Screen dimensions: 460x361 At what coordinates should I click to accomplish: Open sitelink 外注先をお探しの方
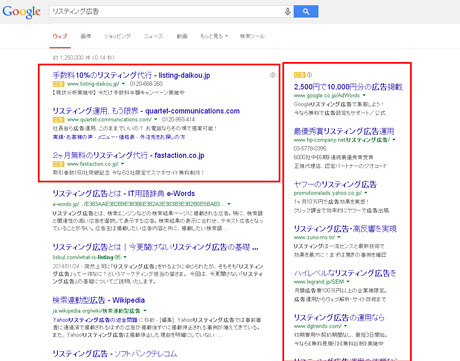pos(162,137)
